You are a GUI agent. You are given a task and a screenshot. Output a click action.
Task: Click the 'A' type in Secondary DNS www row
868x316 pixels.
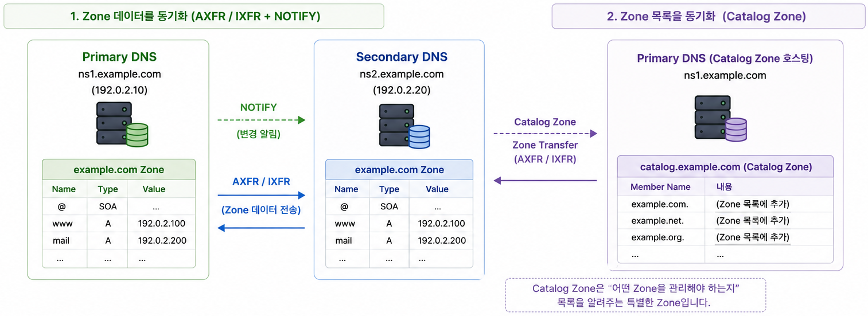coord(389,224)
